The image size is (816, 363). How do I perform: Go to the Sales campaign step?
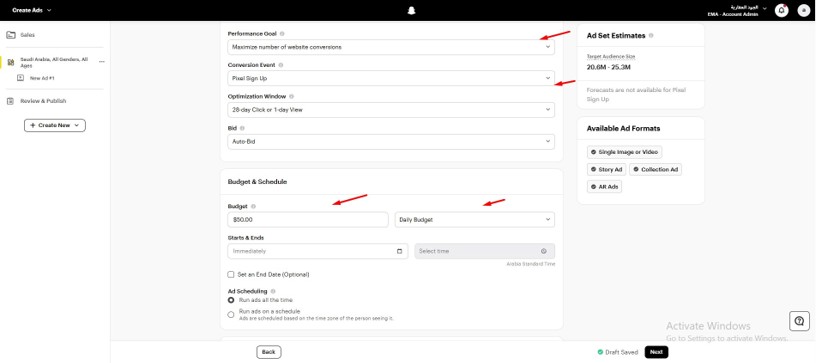(28, 35)
